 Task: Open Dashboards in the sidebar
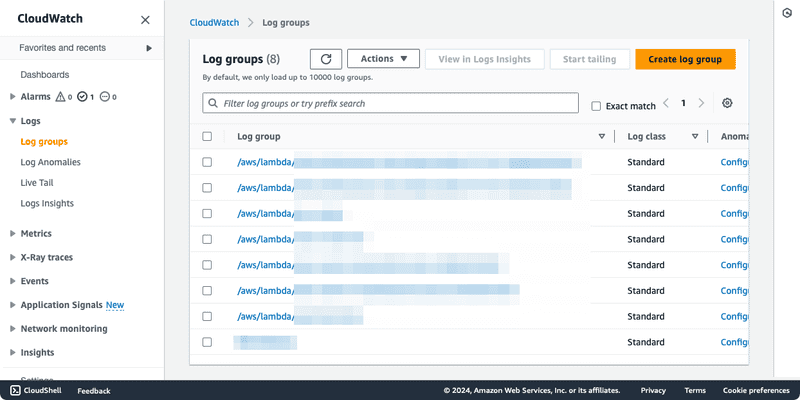[44, 74]
